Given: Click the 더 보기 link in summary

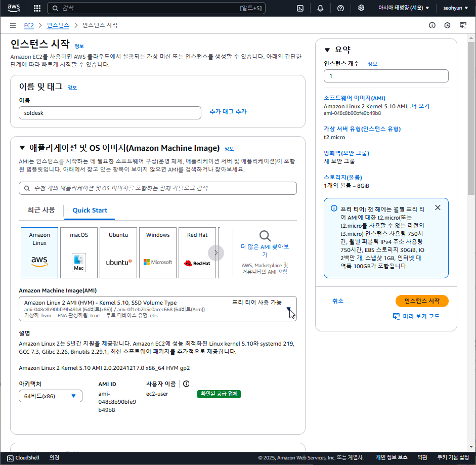Looking at the screenshot, I should (x=420, y=106).
